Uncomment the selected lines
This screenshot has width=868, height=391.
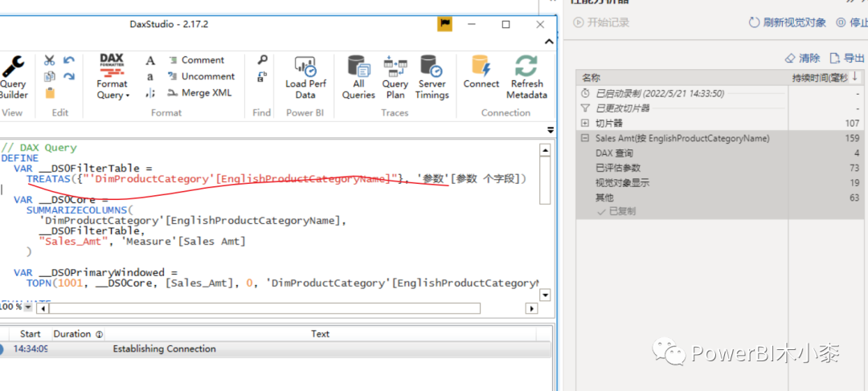click(x=201, y=76)
